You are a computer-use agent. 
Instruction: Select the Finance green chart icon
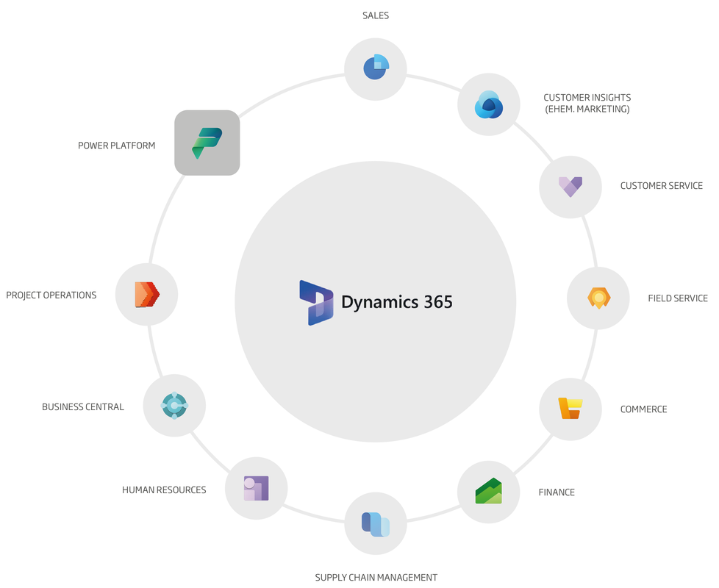point(488,491)
